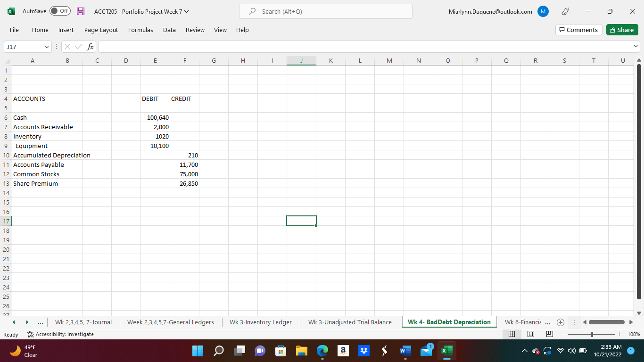Click the zoom out minus button
The image size is (644, 362).
coord(563,334)
